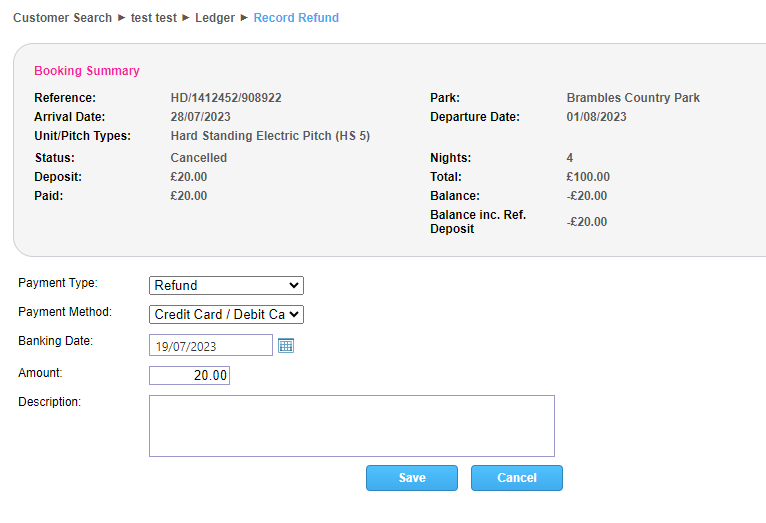Click the Hard Standing Electric Pitch text
The image size is (766, 523).
click(270, 136)
